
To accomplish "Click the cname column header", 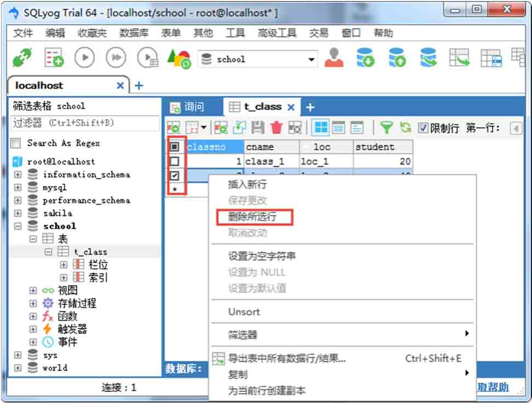I will tap(271, 146).
